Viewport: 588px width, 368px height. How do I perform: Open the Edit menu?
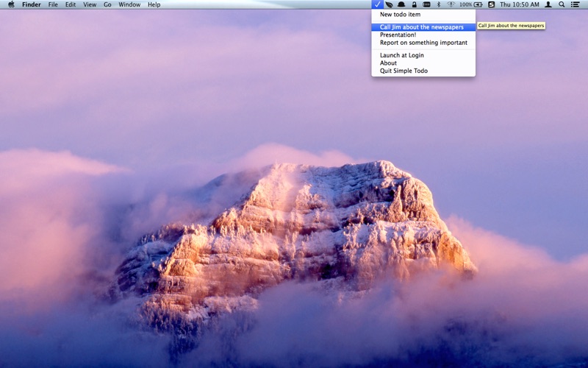point(71,4)
